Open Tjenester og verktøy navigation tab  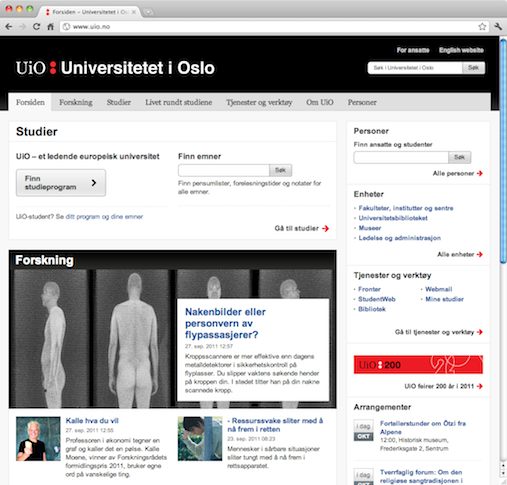[259, 102]
